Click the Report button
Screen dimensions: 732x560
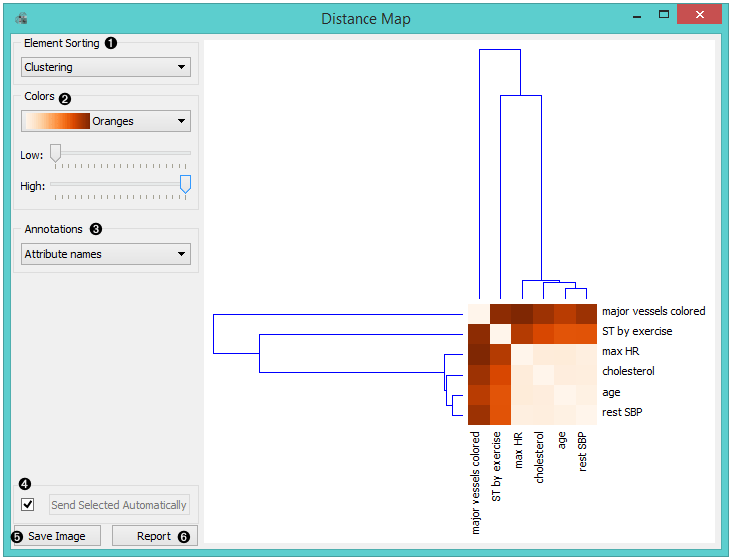pyautogui.click(x=154, y=536)
